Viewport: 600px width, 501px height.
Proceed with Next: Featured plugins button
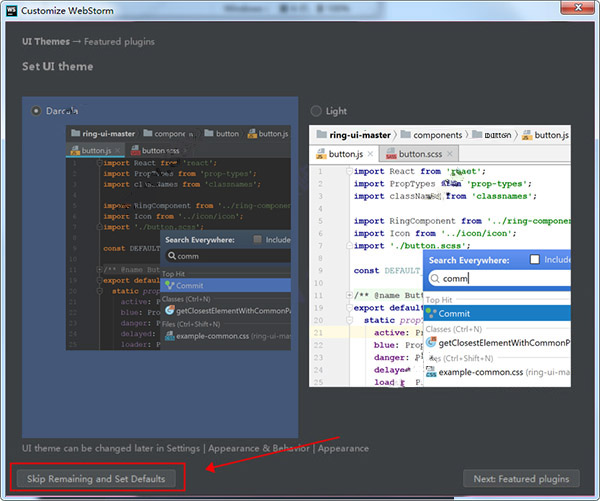click(x=521, y=479)
